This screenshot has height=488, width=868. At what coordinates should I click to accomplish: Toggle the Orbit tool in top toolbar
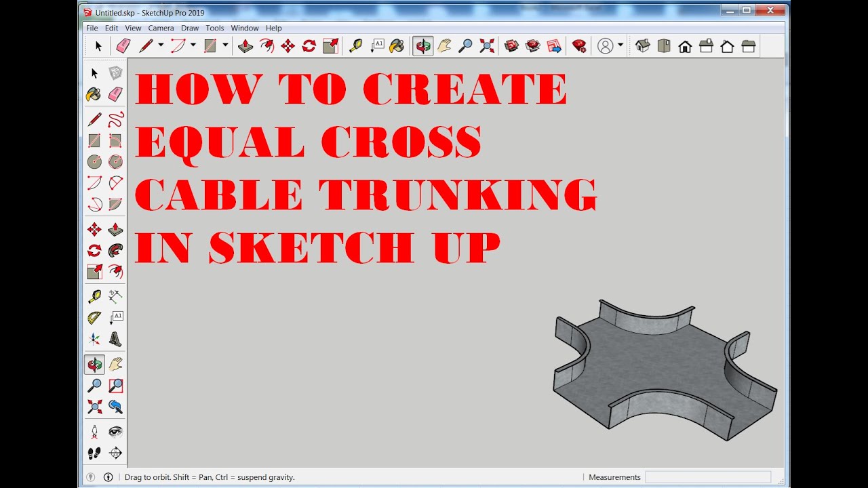pyautogui.click(x=423, y=46)
